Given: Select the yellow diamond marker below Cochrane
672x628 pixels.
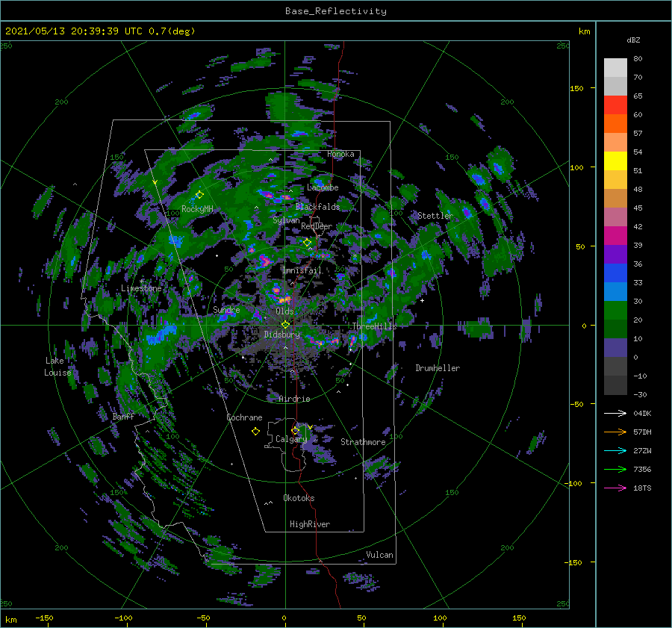Looking at the screenshot, I should tap(255, 432).
